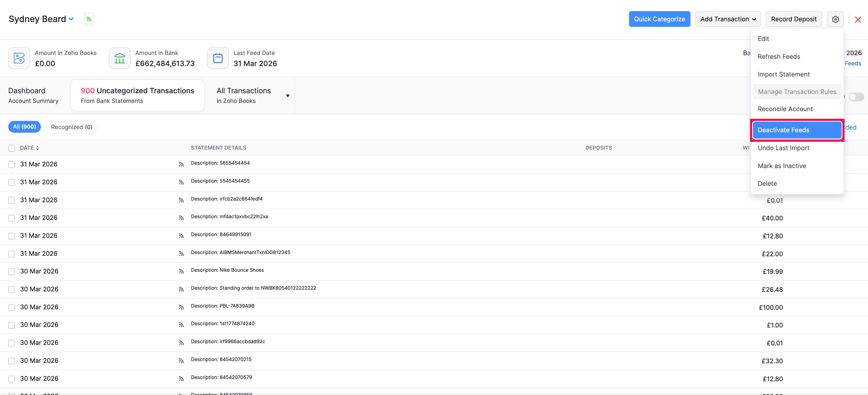Click the Amount in Zoho Books icon
The width and height of the screenshot is (868, 395).
pyautogui.click(x=19, y=58)
